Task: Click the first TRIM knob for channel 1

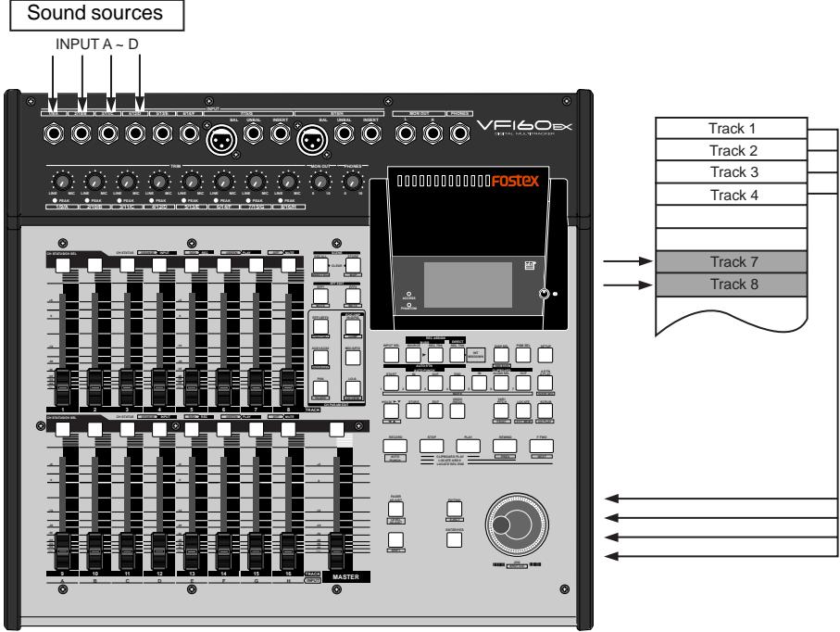Action: (x=62, y=182)
